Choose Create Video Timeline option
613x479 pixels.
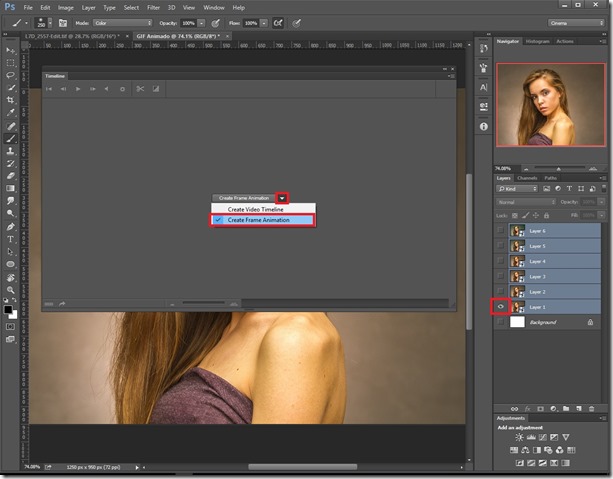pyautogui.click(x=255, y=209)
